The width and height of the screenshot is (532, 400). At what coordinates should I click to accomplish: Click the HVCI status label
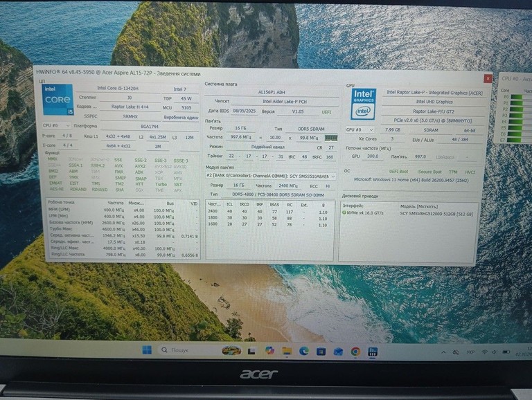(x=470, y=172)
